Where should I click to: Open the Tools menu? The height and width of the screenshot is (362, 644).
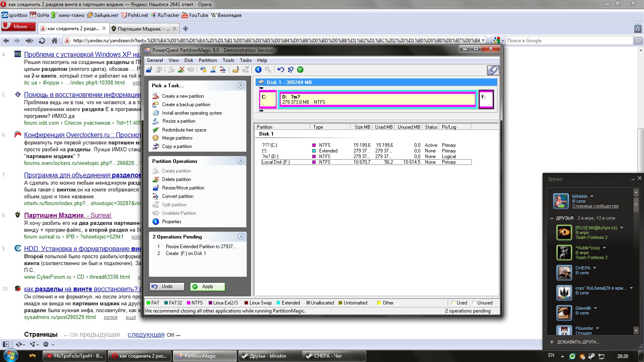pos(228,60)
